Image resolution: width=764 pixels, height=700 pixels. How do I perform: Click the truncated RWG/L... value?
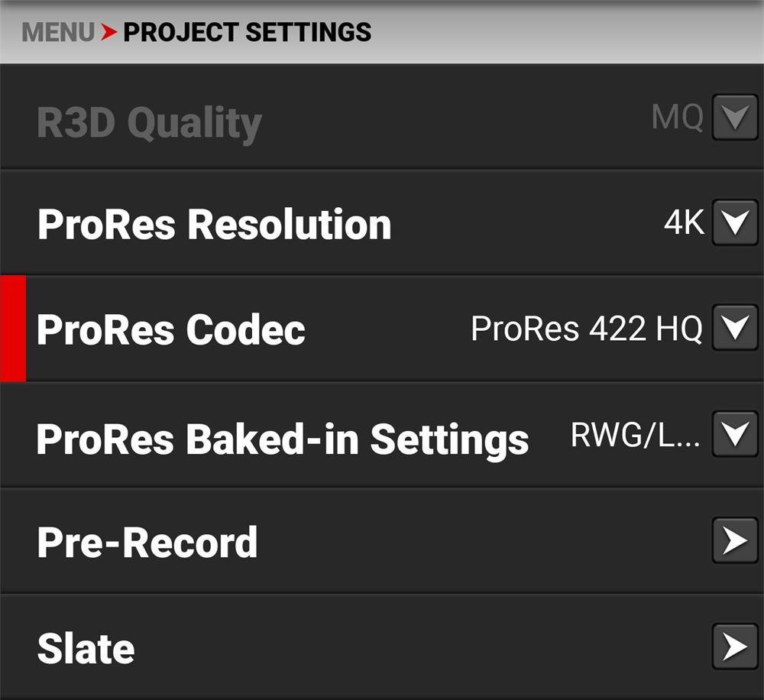(635, 435)
